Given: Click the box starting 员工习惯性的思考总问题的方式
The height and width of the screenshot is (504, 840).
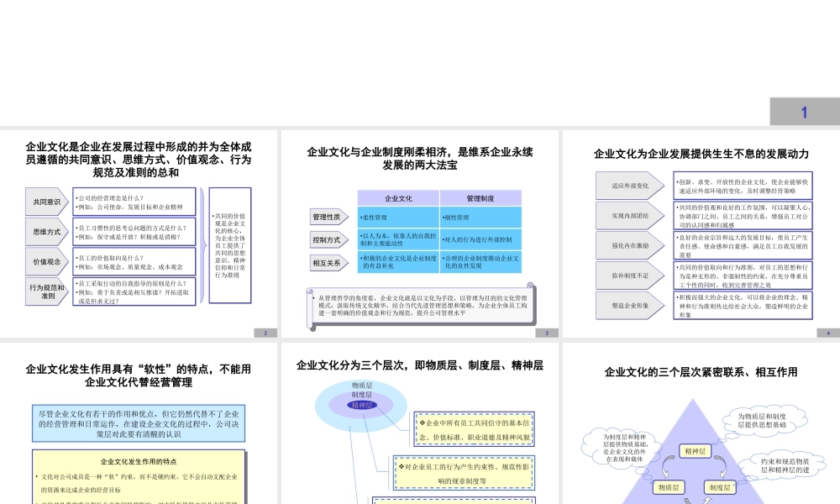Looking at the screenshot, I should pos(134,232).
